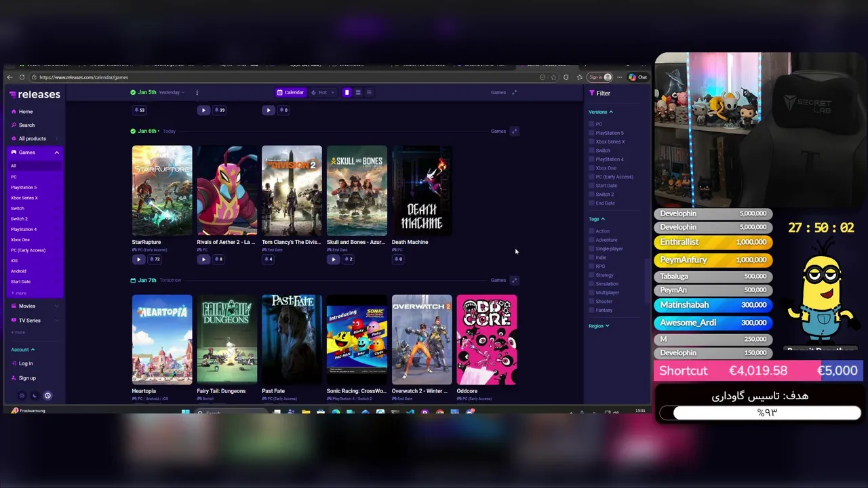The height and width of the screenshot is (488, 868).
Task: Open the Jan 5th three-dot options
Action: [x=197, y=92]
